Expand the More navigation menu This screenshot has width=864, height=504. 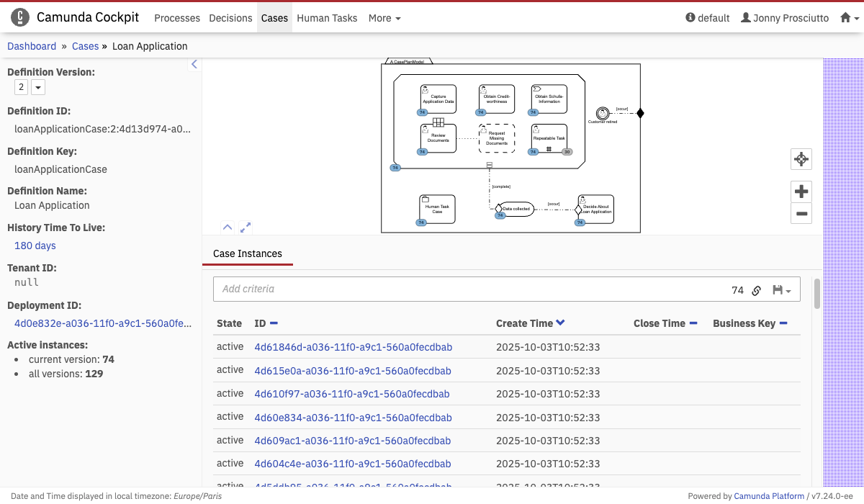click(x=384, y=18)
